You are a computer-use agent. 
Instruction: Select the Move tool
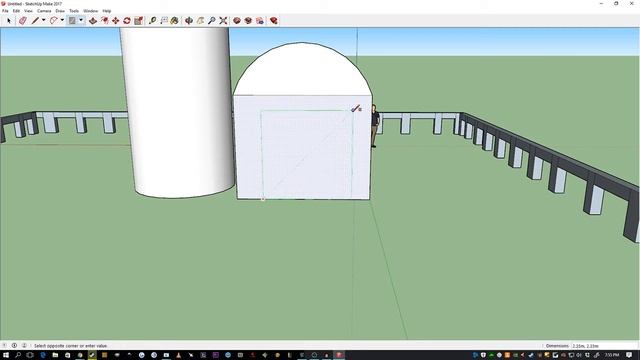116,20
